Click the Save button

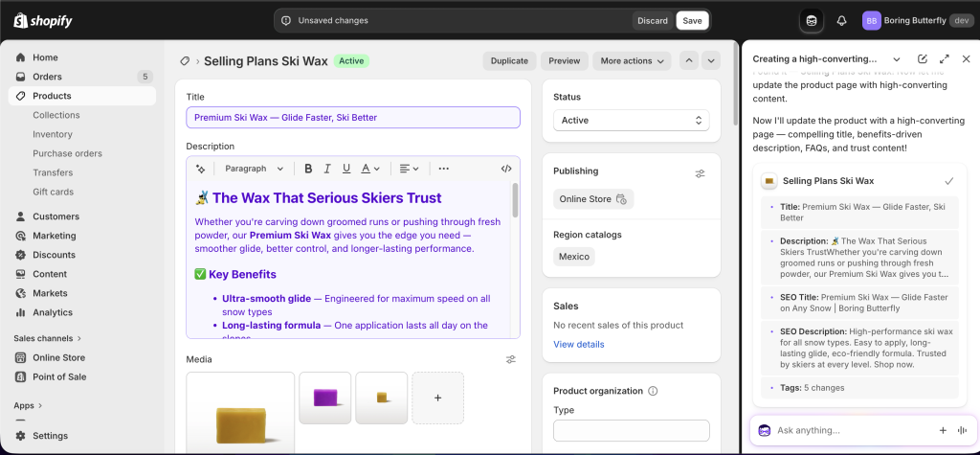click(692, 20)
